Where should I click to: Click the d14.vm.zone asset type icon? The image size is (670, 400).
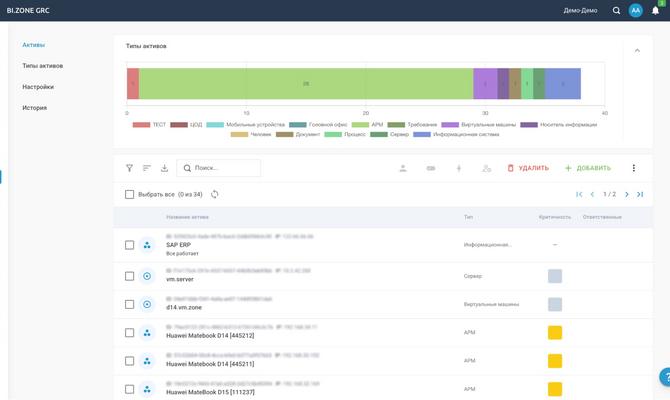coord(147,304)
